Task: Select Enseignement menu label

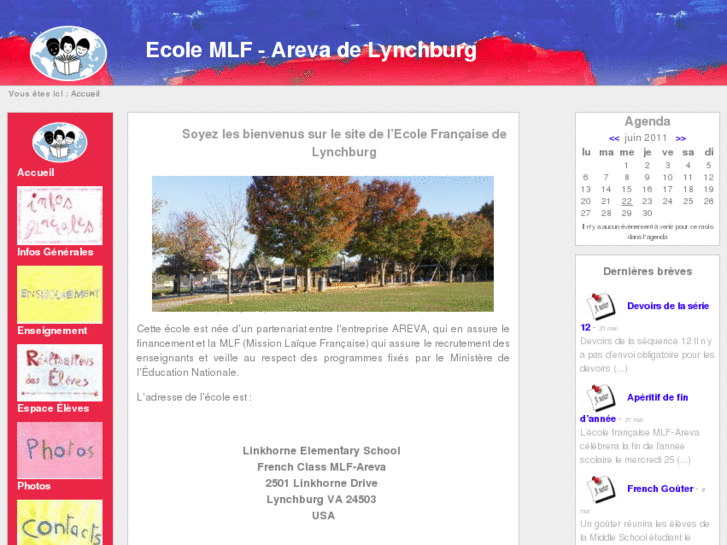Action: coord(52,331)
